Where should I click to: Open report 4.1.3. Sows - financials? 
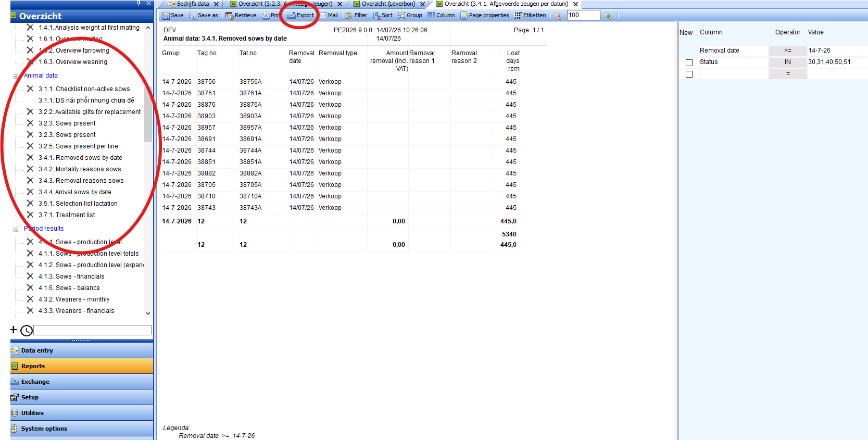click(71, 276)
